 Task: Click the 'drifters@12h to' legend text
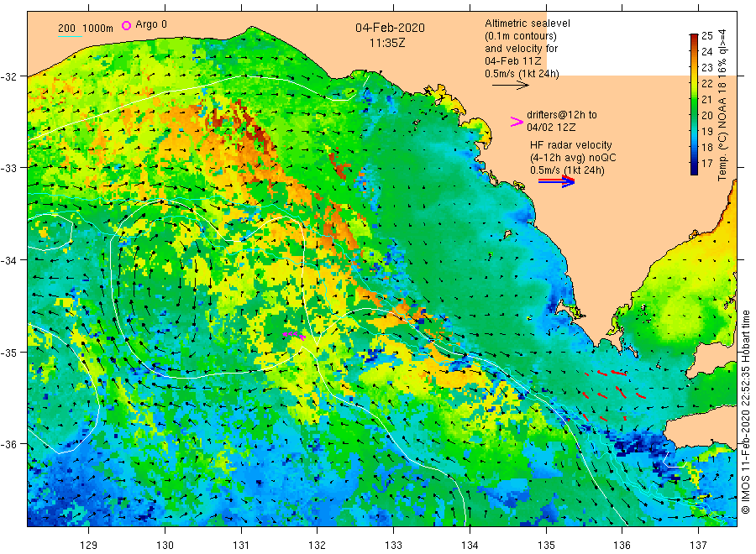(562, 115)
